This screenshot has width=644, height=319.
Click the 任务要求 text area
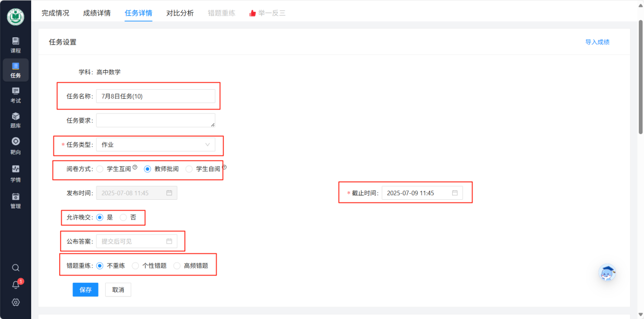pyautogui.click(x=156, y=120)
